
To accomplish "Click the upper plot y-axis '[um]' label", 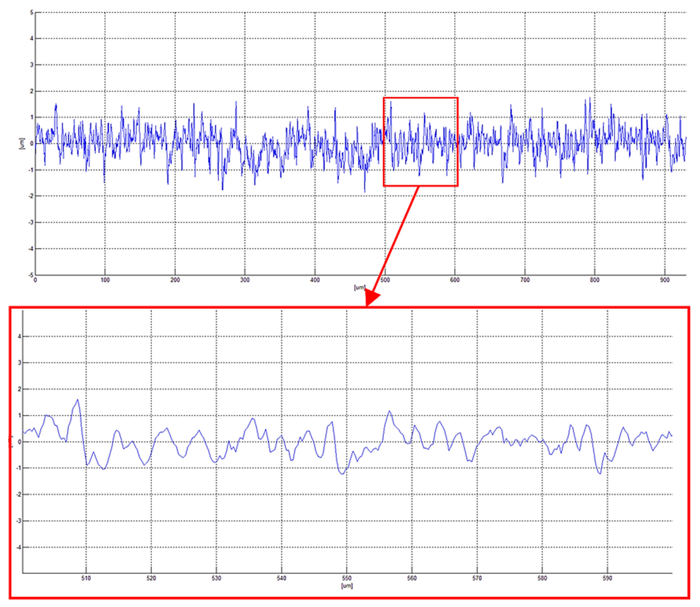I will [22, 144].
